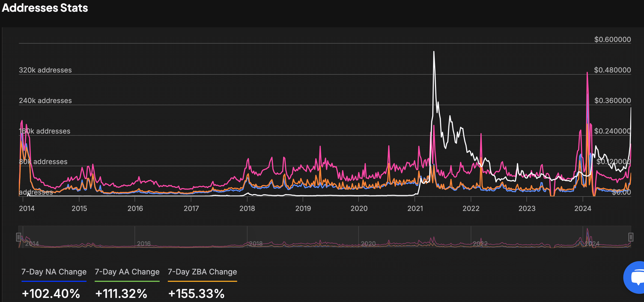Click the 2018 label on main x-axis
The height and width of the screenshot is (302, 644).
click(247, 209)
